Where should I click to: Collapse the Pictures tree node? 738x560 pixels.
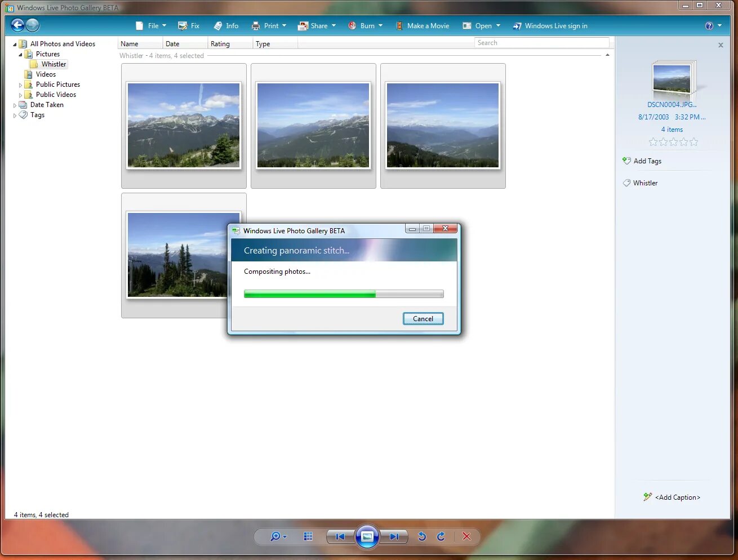(21, 54)
